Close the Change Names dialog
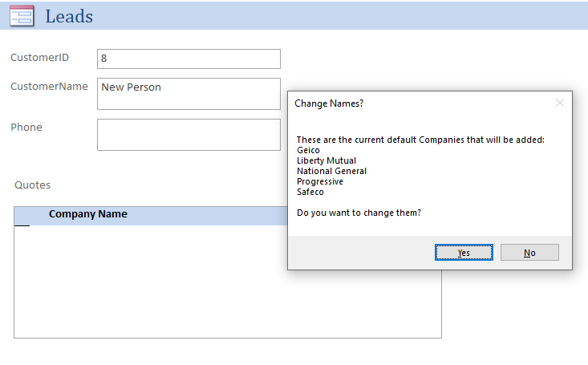The width and height of the screenshot is (588, 365). tap(559, 103)
